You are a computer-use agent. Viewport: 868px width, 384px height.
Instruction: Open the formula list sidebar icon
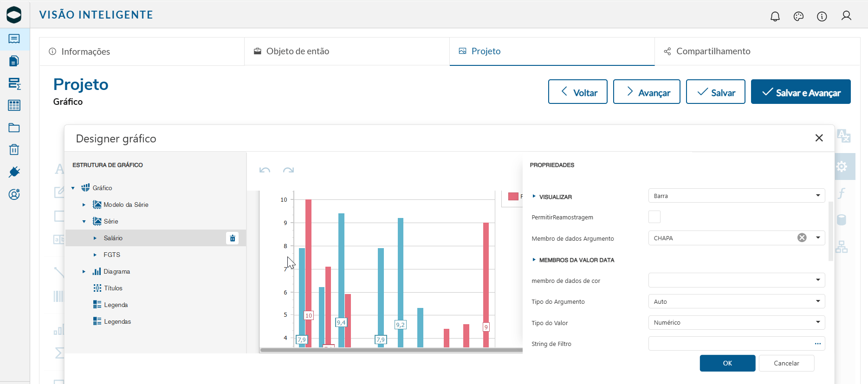pos(14,83)
